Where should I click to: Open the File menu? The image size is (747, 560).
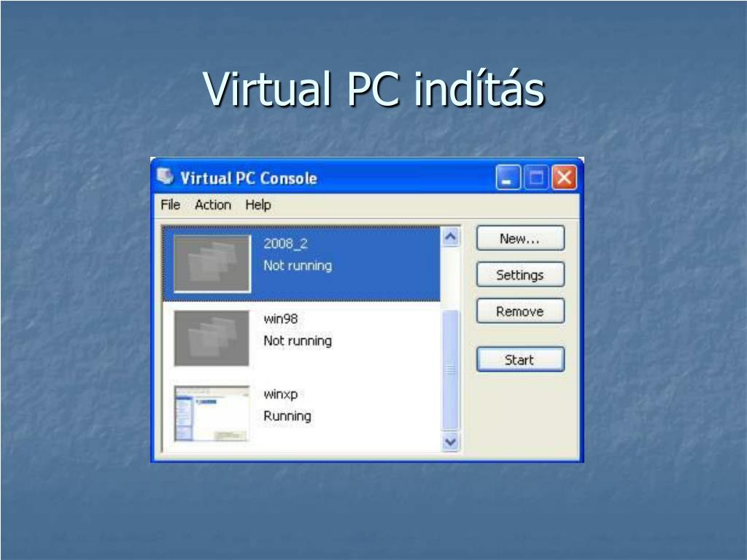click(x=171, y=205)
